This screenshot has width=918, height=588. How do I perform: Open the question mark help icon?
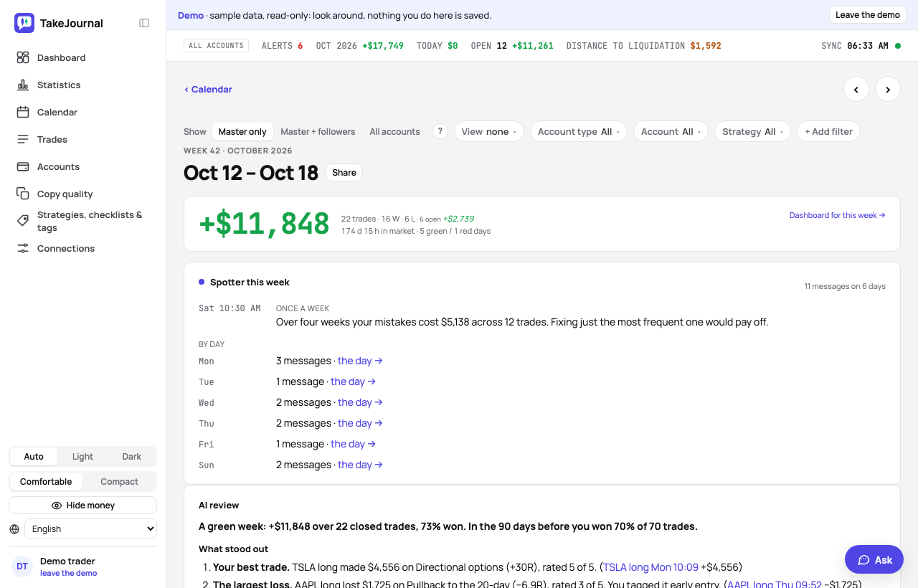coord(440,131)
